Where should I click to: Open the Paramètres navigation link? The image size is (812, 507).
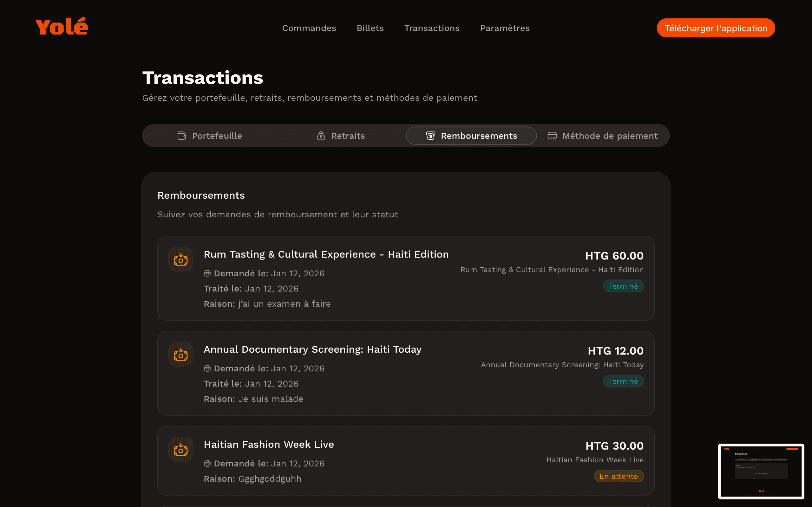505,28
